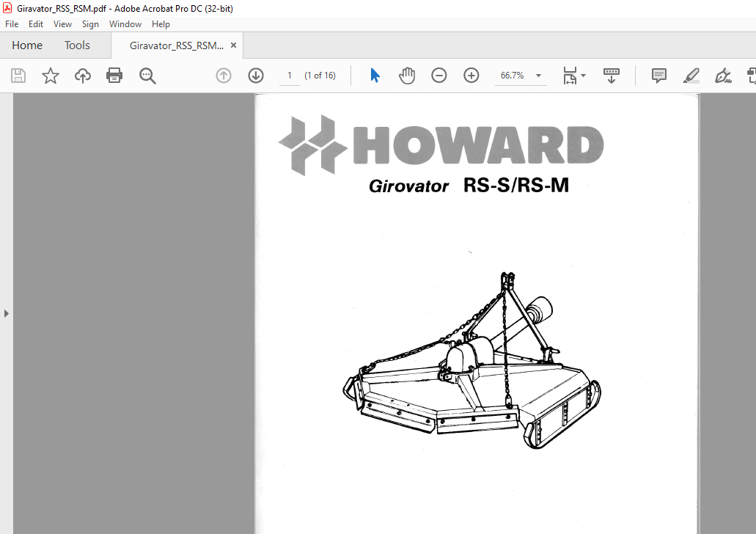Open the find text magnifier tool

[147, 76]
